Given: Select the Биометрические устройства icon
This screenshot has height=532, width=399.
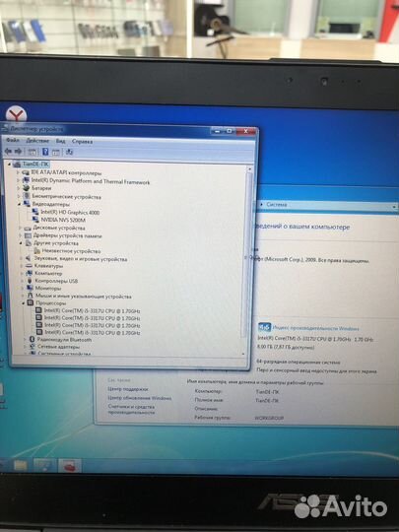Looking at the screenshot, I should pyautogui.click(x=27, y=196).
